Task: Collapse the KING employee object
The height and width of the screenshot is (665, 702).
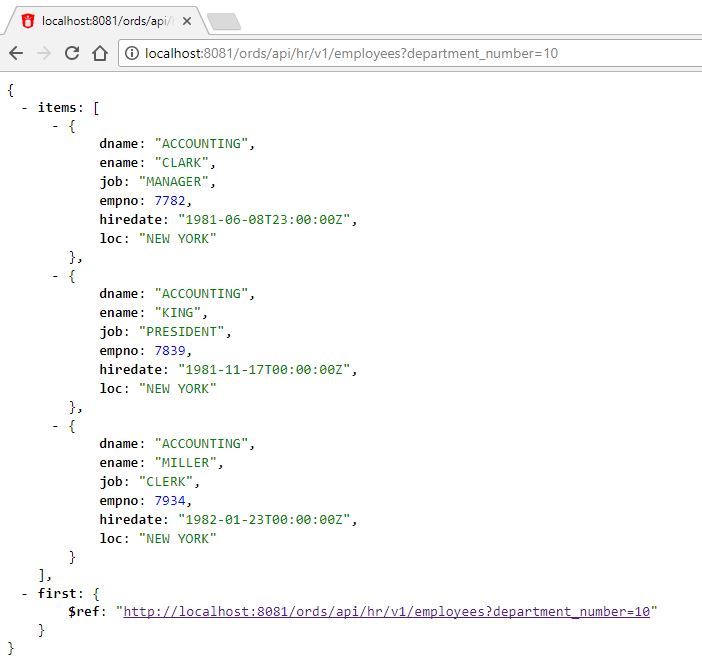Action: coord(55,276)
